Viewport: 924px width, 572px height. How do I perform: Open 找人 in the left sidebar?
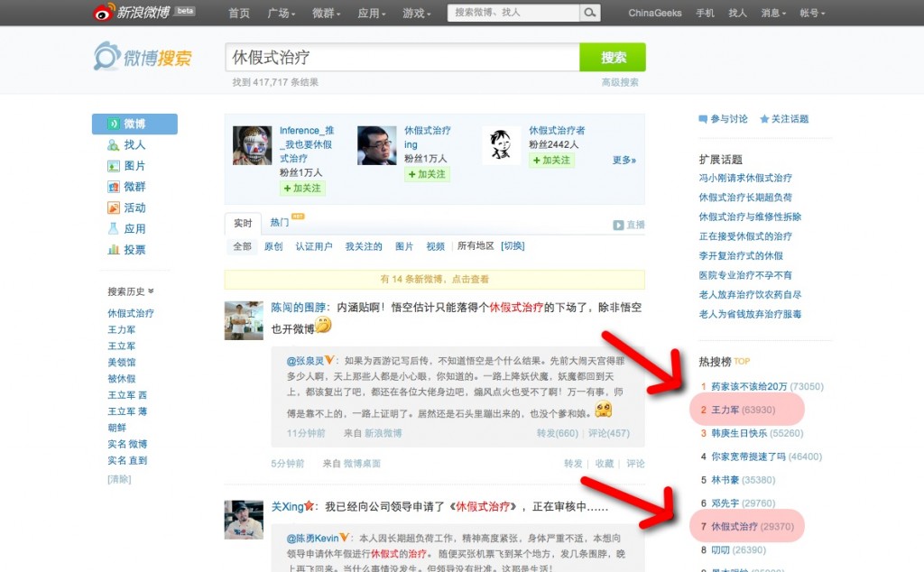(134, 144)
